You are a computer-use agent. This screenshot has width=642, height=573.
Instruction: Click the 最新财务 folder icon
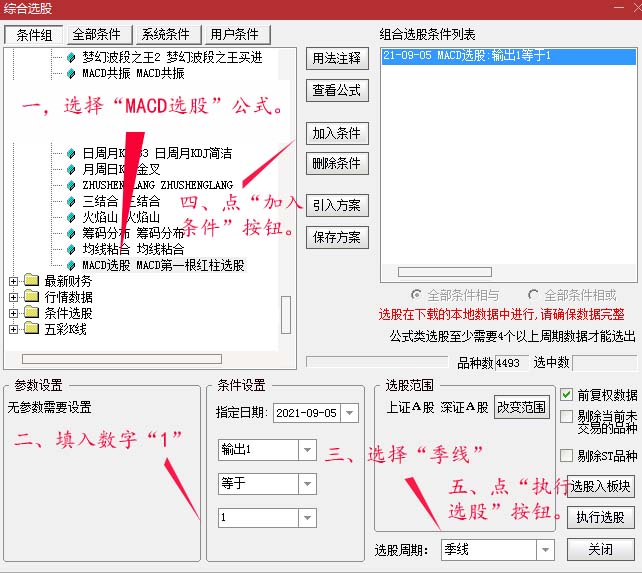pos(31,280)
